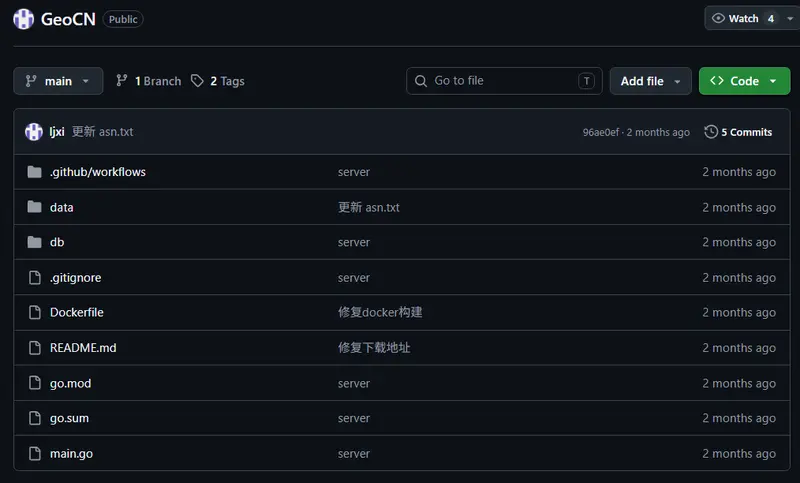The width and height of the screenshot is (800, 483).
Task: Open the main branch selector dropdown
Action: [58, 81]
